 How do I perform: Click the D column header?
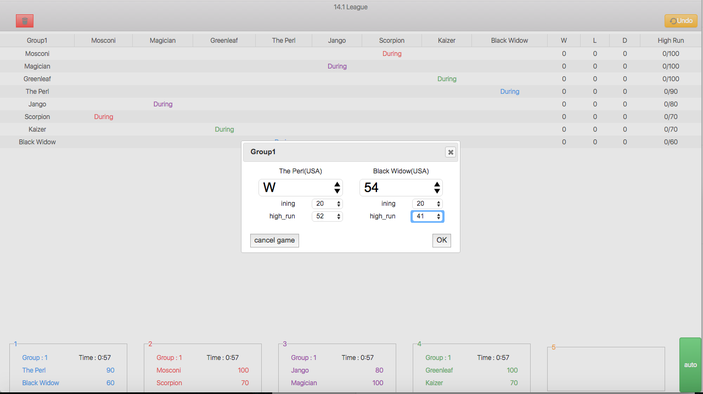[x=625, y=40]
